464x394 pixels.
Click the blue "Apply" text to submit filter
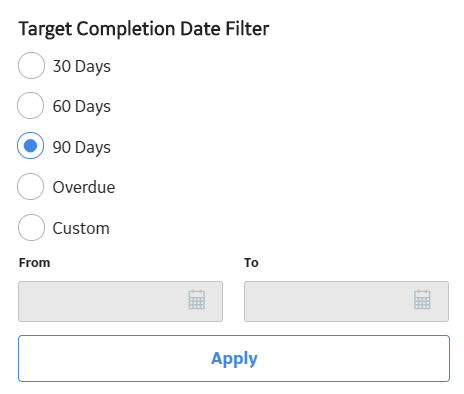234,359
